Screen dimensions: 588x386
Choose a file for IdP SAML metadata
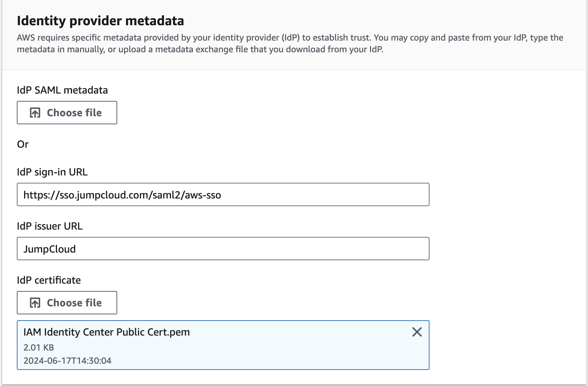[x=67, y=113]
